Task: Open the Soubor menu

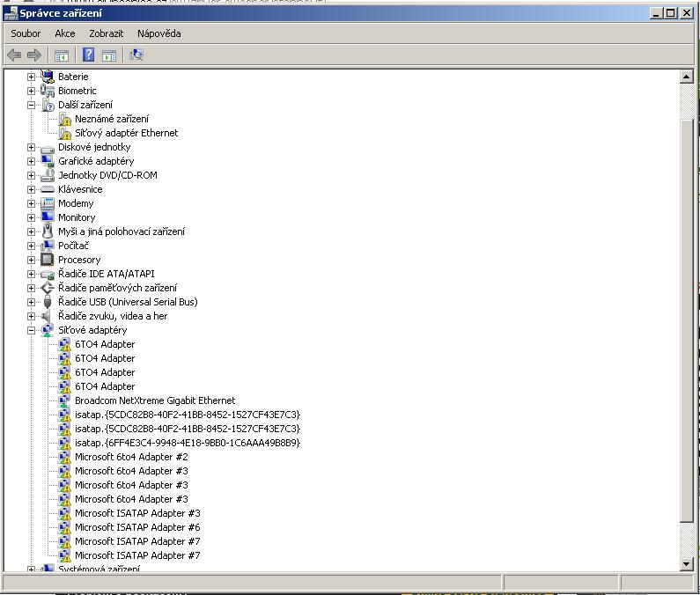Action: (26, 33)
